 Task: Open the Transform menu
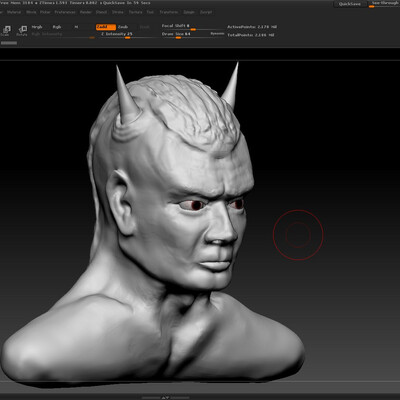tap(169, 12)
